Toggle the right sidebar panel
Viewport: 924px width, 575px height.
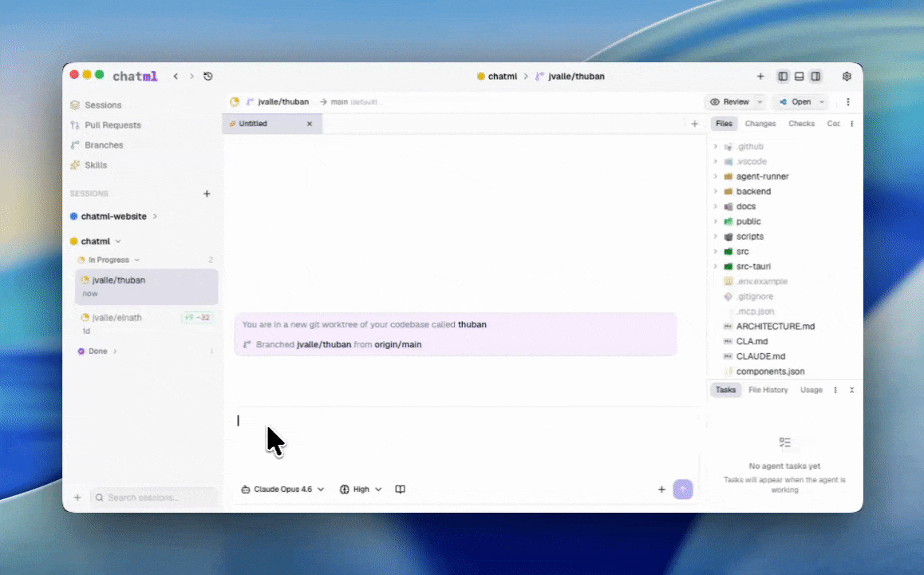click(x=815, y=77)
